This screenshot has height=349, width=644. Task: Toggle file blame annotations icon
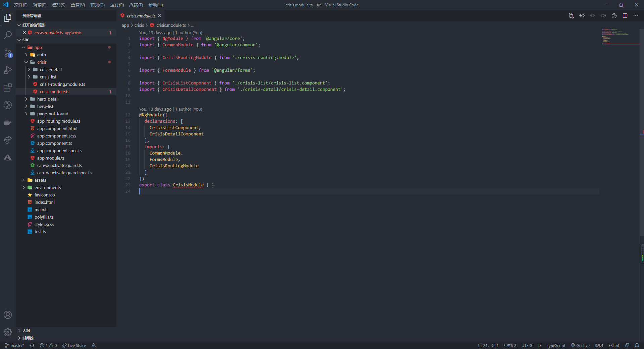(x=614, y=16)
